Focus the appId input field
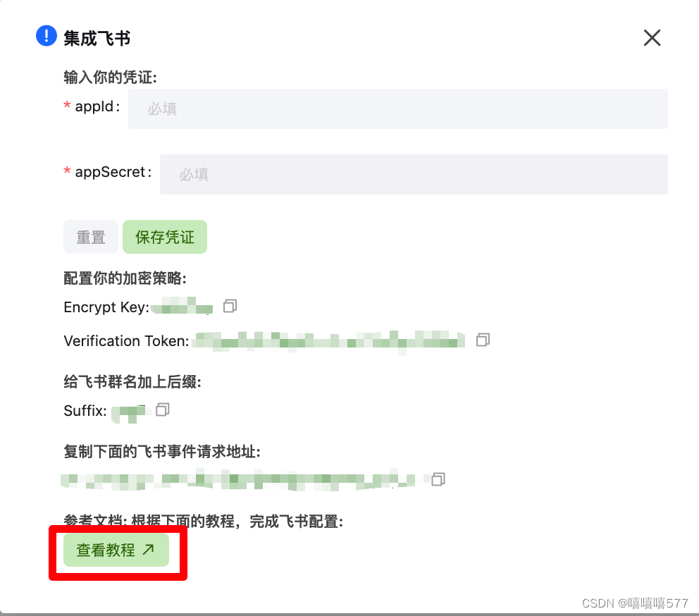 tap(397, 109)
